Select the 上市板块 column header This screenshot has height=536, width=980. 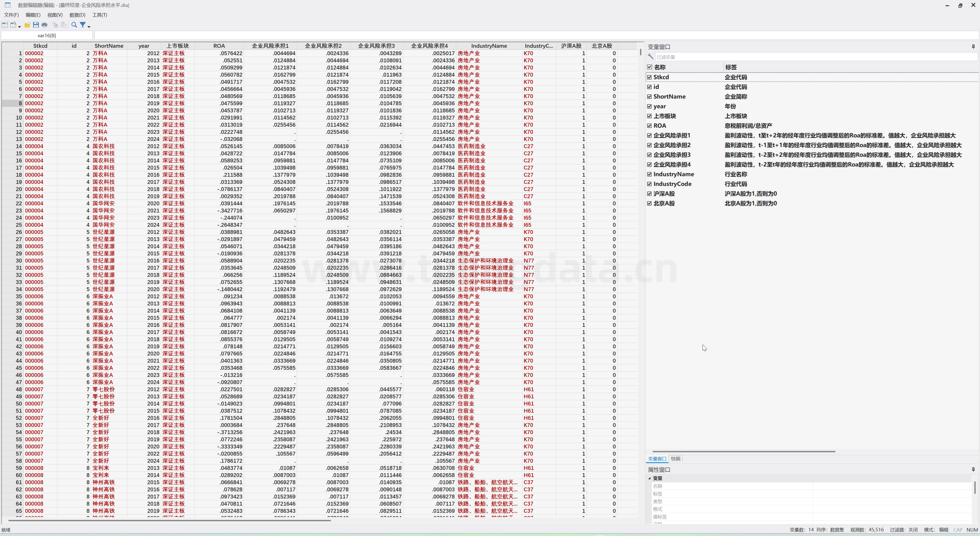point(178,46)
